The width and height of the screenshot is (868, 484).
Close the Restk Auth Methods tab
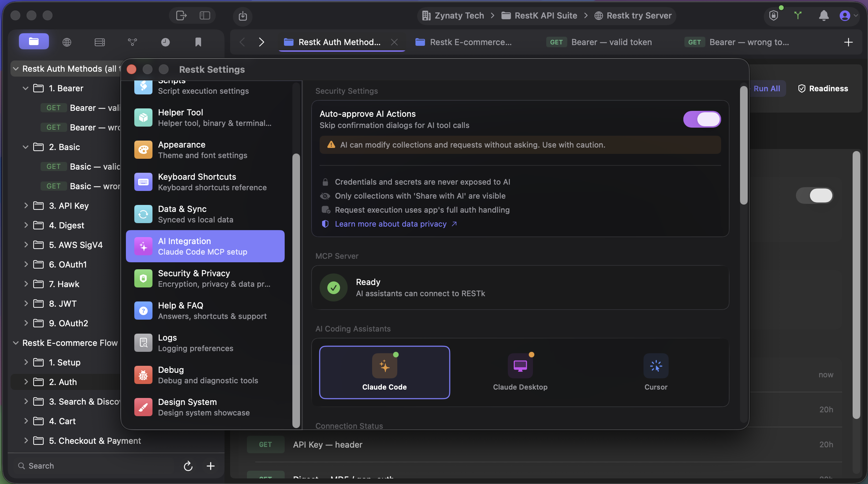pos(394,42)
